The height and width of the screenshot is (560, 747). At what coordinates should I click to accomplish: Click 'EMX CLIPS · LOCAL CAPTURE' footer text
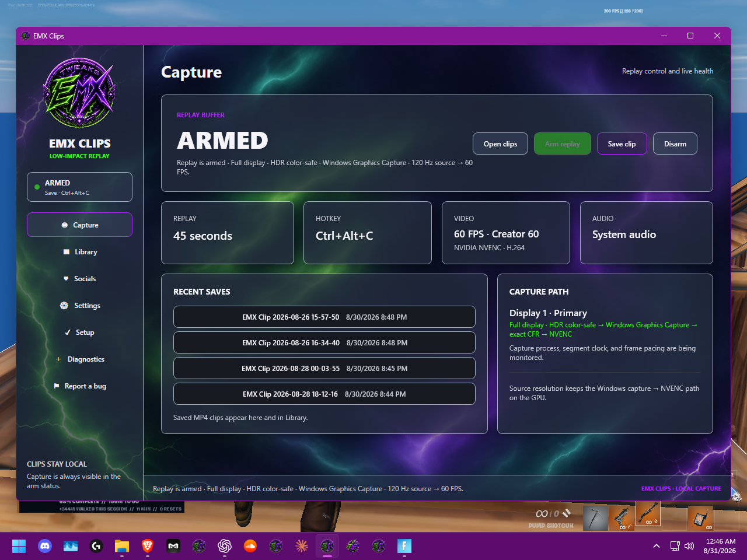681,489
